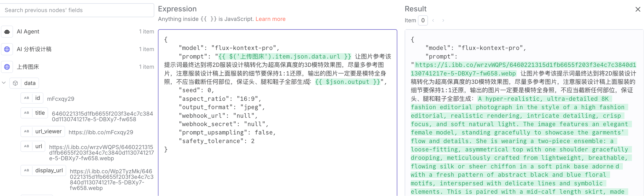Expand the AI Agent node row
644x196 pixels.
tap(78, 32)
